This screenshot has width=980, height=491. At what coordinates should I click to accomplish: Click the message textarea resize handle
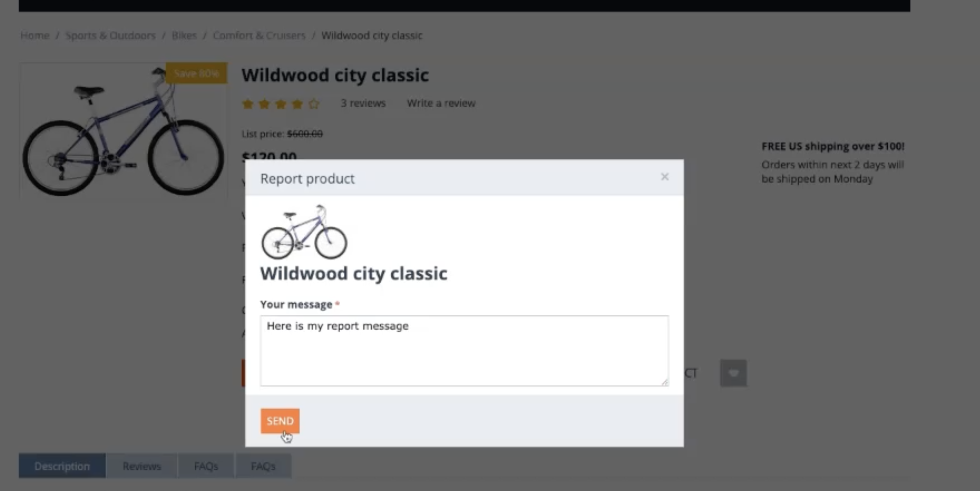click(664, 382)
